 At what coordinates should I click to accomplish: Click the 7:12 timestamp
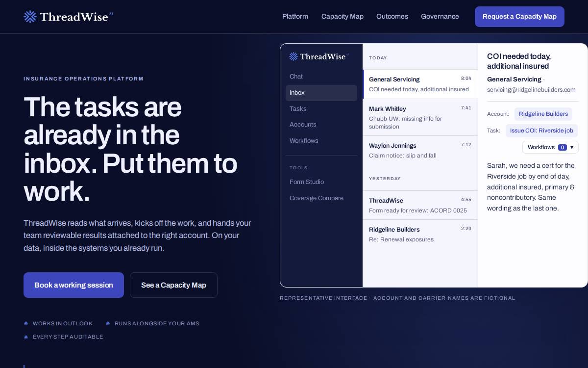point(466,145)
